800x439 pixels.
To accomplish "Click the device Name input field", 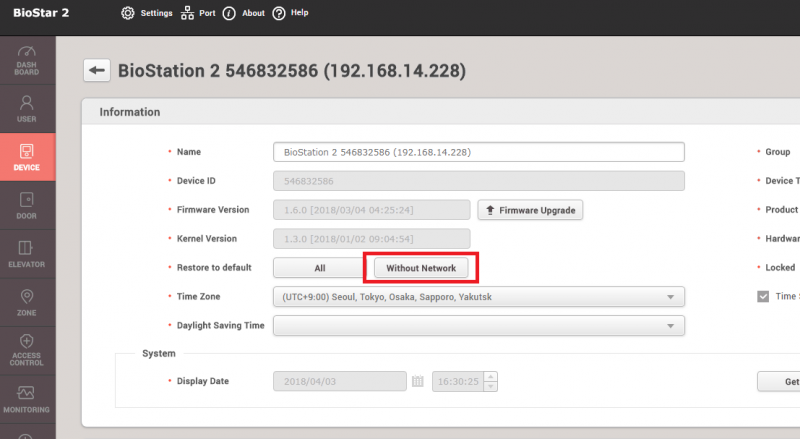I will (478, 152).
